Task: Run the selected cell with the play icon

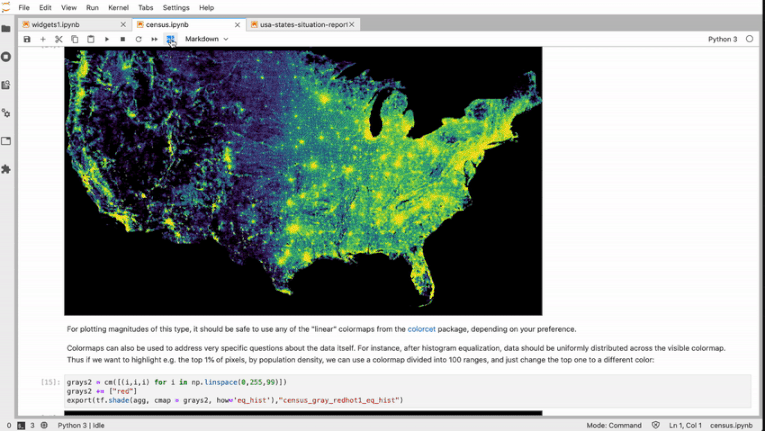Action: [107, 39]
